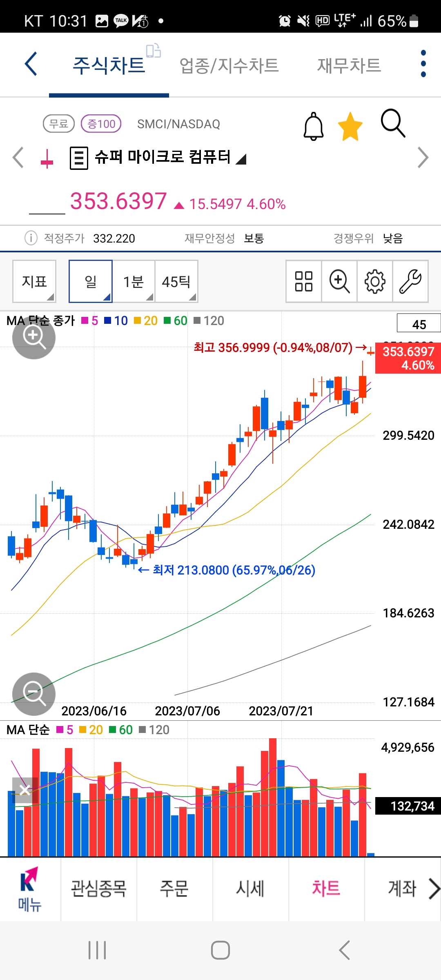The width and height of the screenshot is (441, 980).
Task: Open the stock detail list icon
Action: 79,158
